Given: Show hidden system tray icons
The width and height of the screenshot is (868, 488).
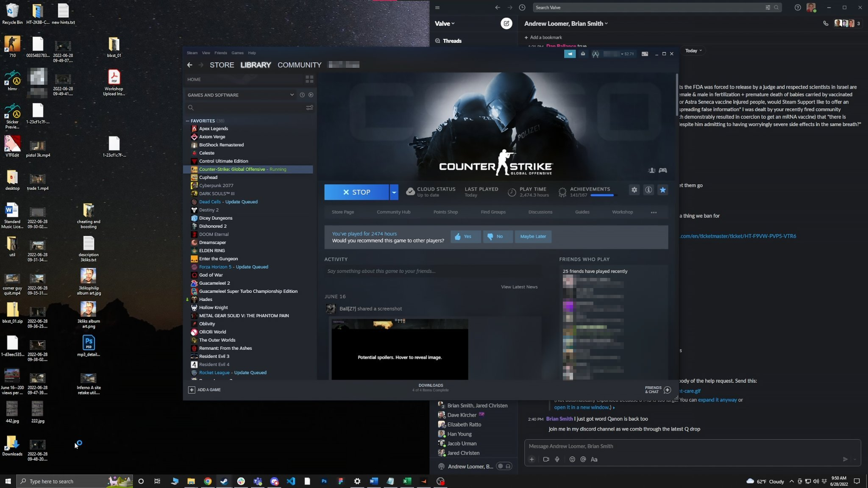Looking at the screenshot, I should [x=791, y=481].
